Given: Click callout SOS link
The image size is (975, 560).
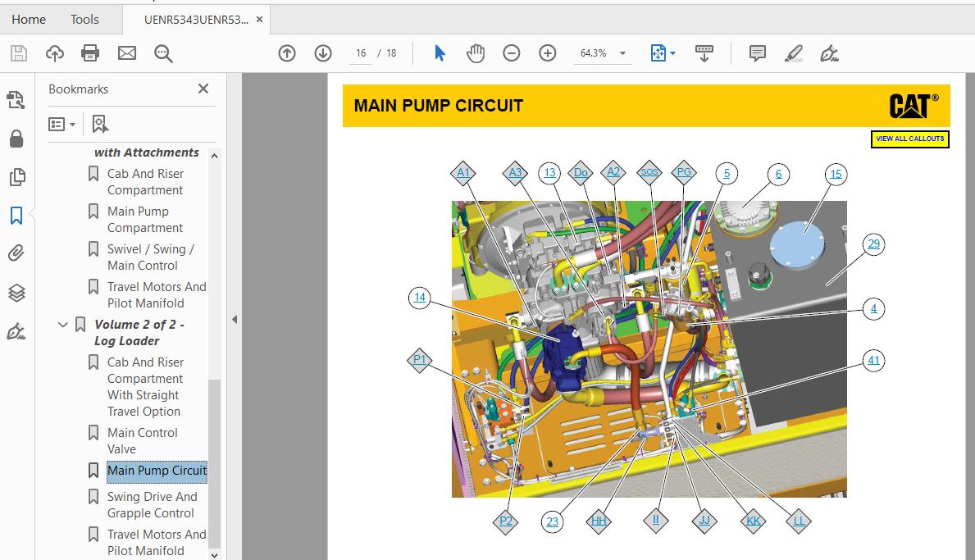Looking at the screenshot, I should point(649,171).
